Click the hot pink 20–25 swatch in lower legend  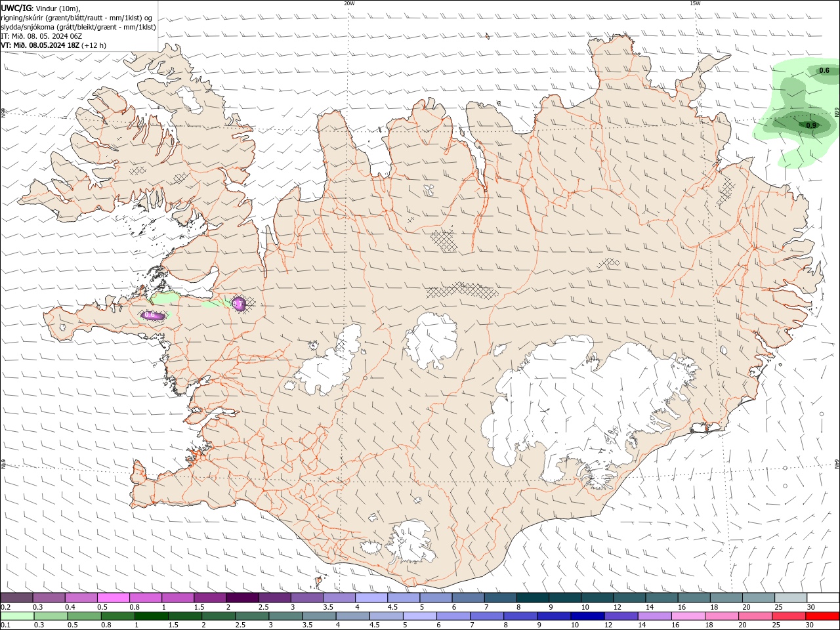[x=755, y=616]
